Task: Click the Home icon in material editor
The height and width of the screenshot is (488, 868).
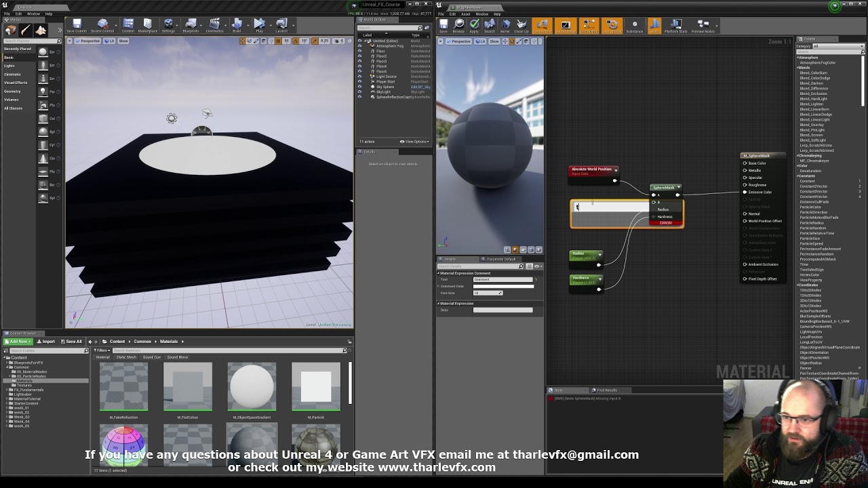Action: click(x=505, y=26)
